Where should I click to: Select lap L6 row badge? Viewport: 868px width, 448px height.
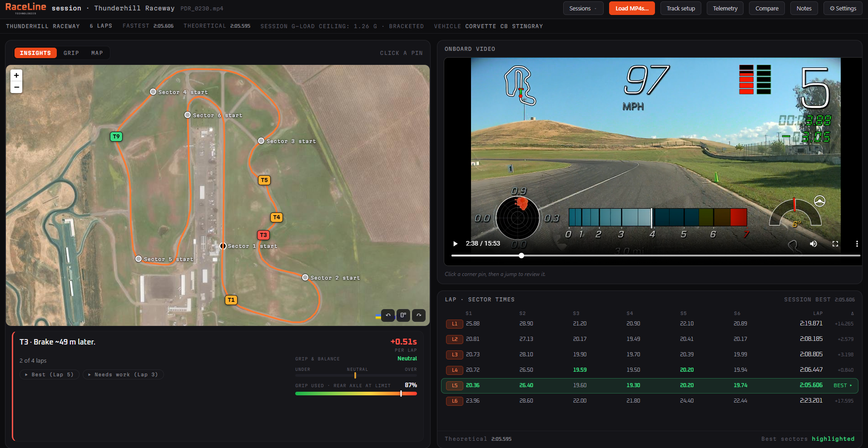pos(455,401)
